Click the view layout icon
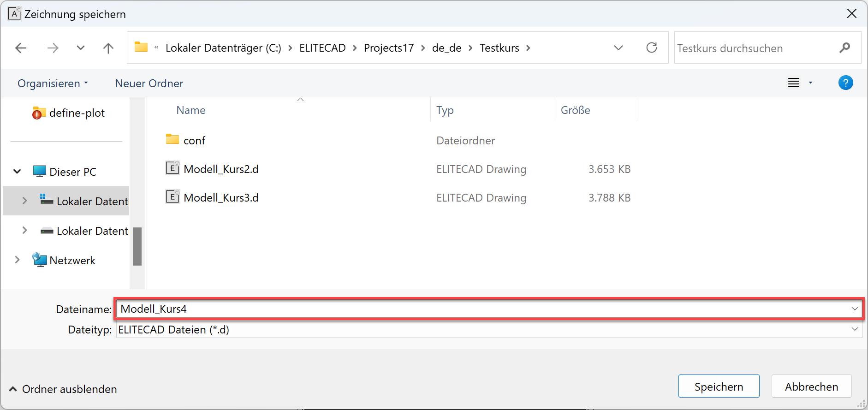Viewport: 868px width, 410px height. tap(793, 83)
